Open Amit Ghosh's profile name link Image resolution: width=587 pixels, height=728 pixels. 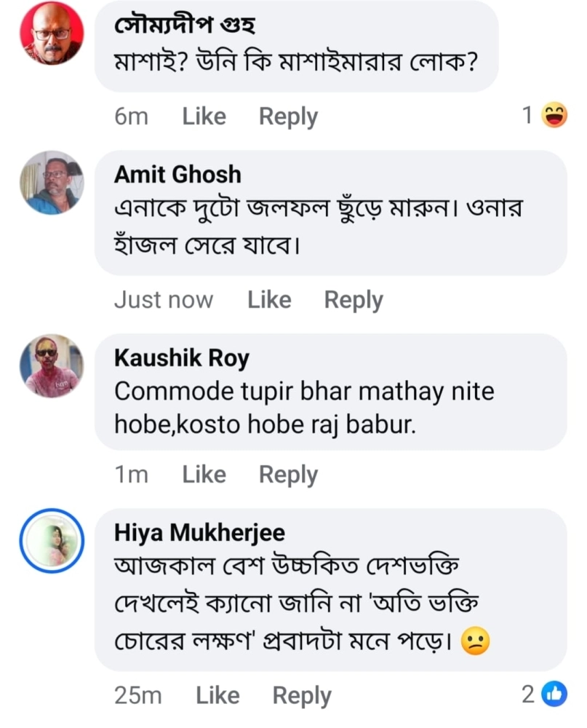[x=177, y=175]
